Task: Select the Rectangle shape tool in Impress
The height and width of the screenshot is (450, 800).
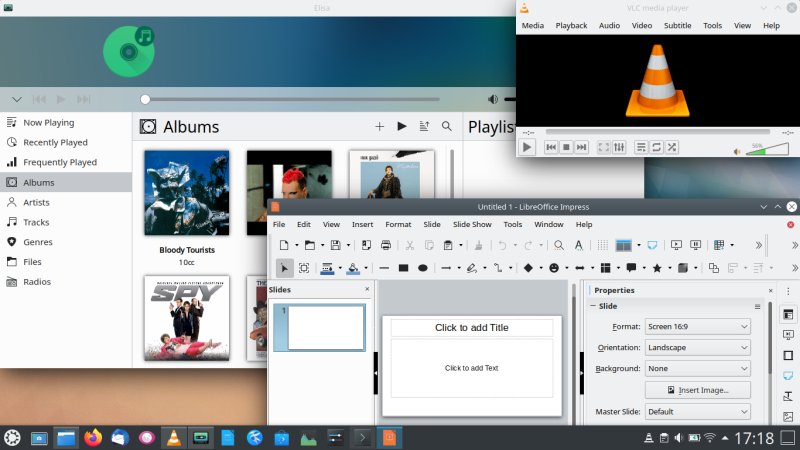Action: [404, 268]
